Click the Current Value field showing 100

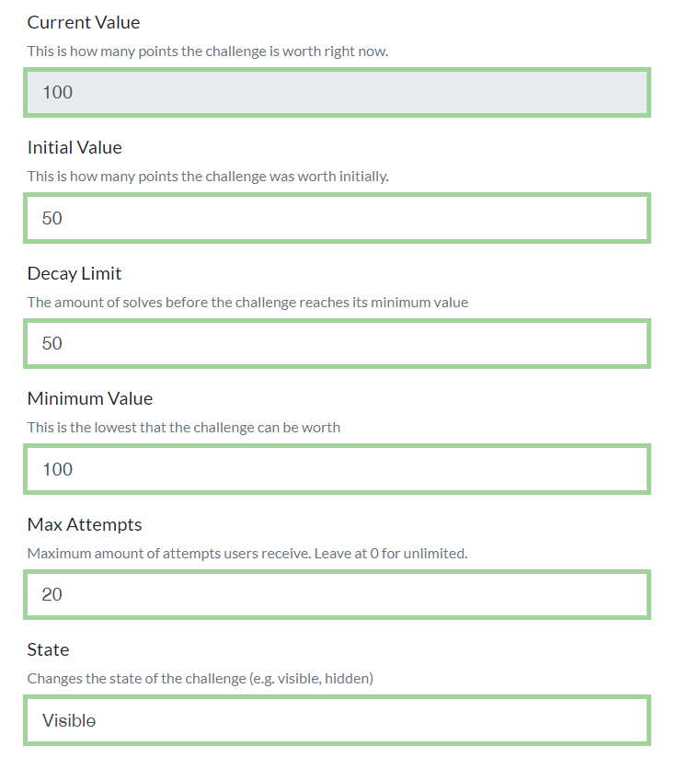[337, 92]
